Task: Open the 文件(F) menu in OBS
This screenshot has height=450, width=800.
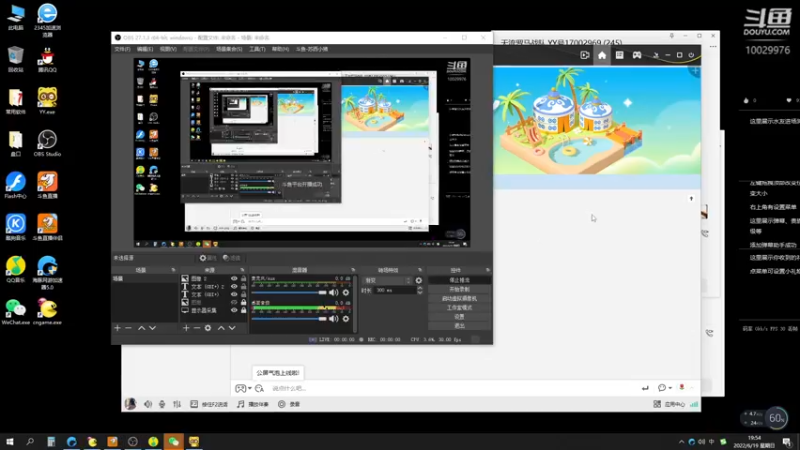Action: click(x=122, y=49)
